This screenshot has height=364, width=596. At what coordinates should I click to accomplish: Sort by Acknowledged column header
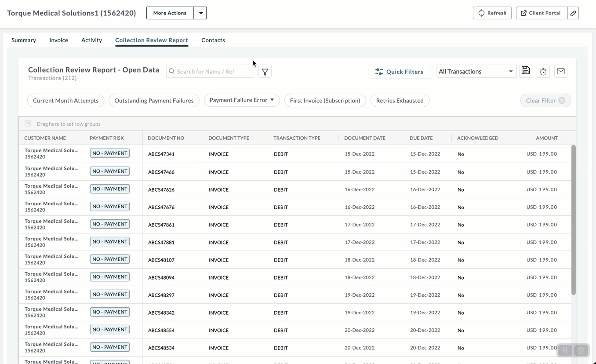pyautogui.click(x=478, y=138)
